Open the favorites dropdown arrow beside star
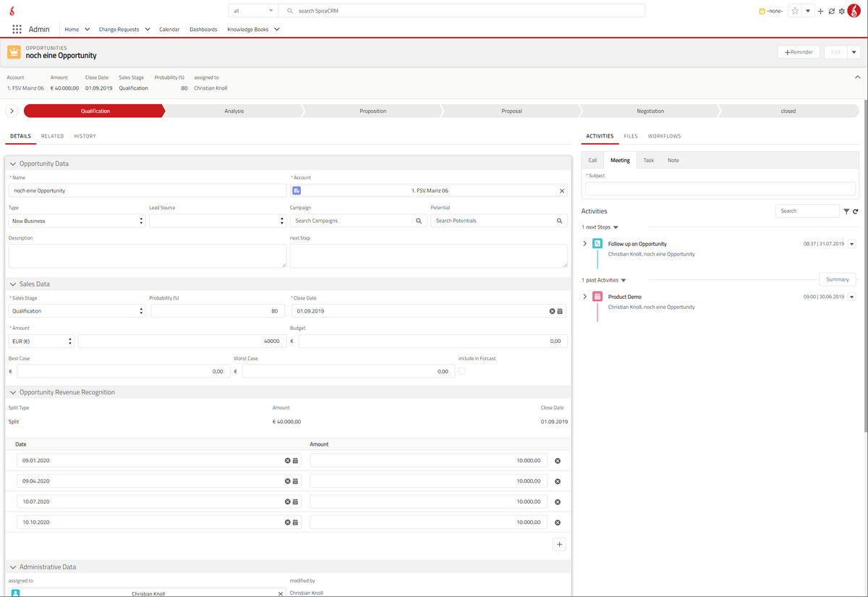The width and height of the screenshot is (868, 597). coord(808,11)
